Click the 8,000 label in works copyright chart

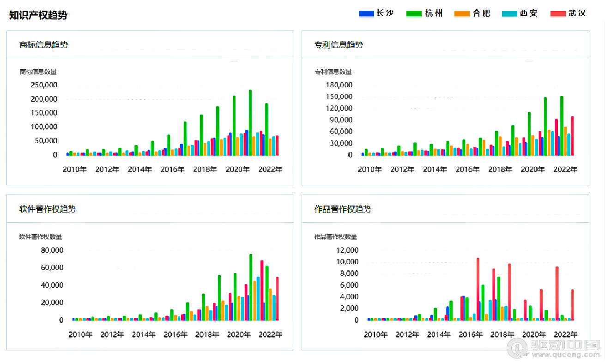click(349, 273)
